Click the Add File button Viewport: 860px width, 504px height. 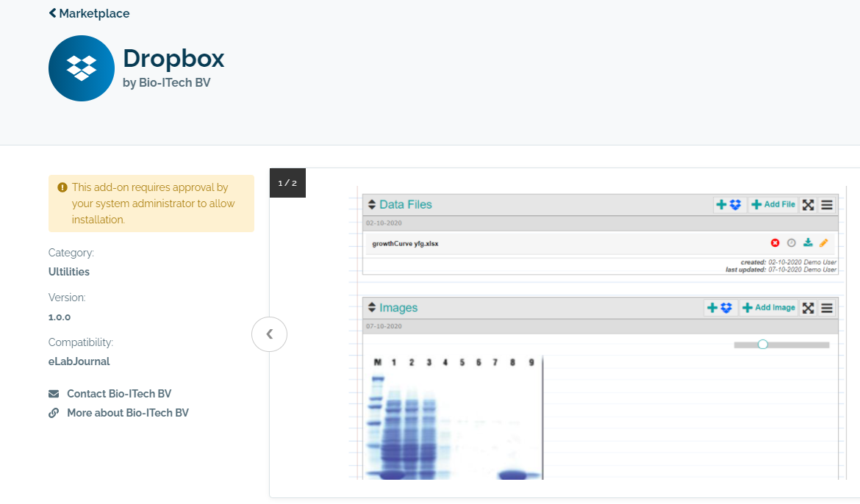tap(773, 205)
